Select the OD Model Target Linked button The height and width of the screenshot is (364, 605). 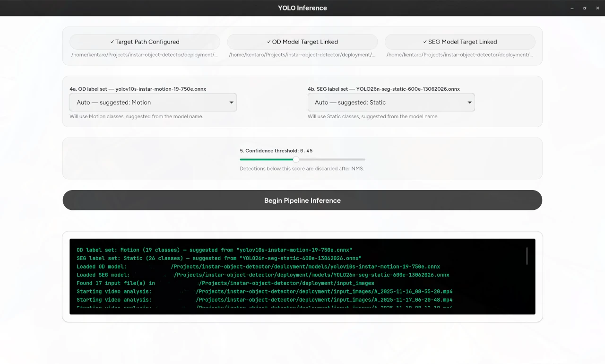point(302,42)
